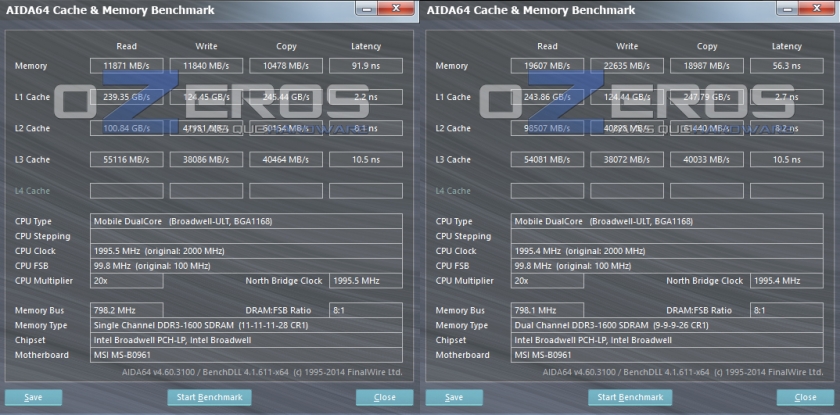840x415 pixels.
Task: Click L1 Cache Latency 2.2 ns
Action: pyautogui.click(x=366, y=97)
